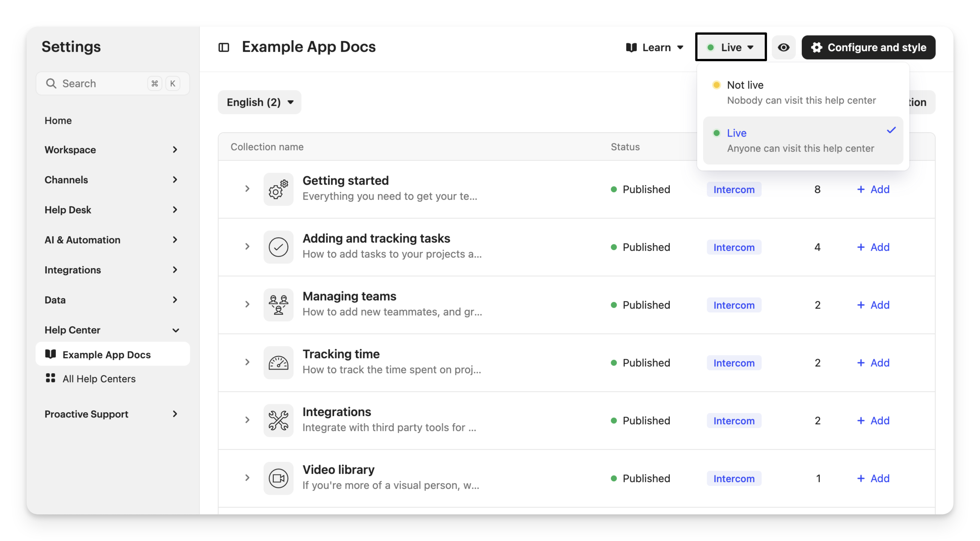Add article to Managing teams collection
This screenshot has height=541, width=980.
tap(873, 305)
